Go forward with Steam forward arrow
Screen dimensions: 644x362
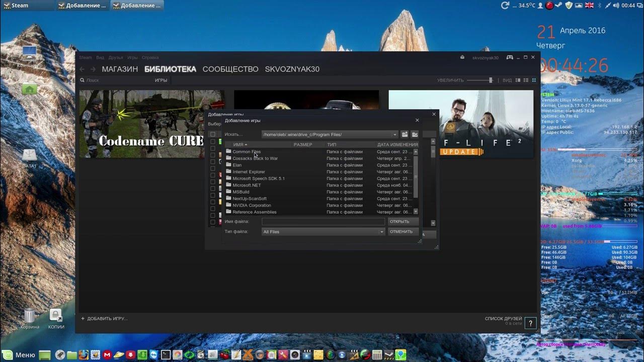93,69
